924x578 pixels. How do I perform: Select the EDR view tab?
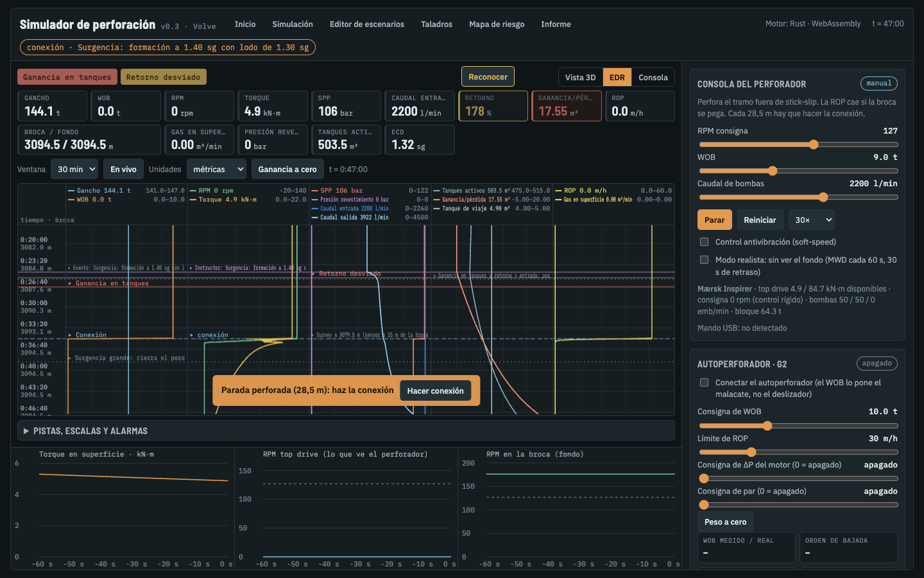[617, 77]
